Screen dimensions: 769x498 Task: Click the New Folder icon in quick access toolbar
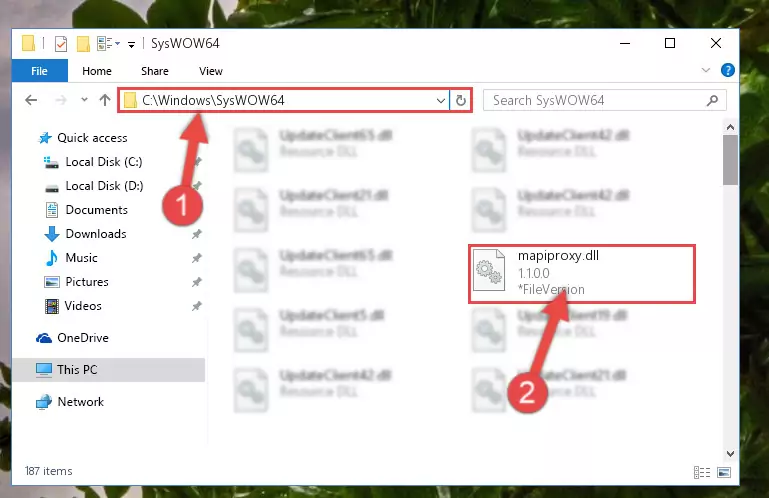pos(83,44)
